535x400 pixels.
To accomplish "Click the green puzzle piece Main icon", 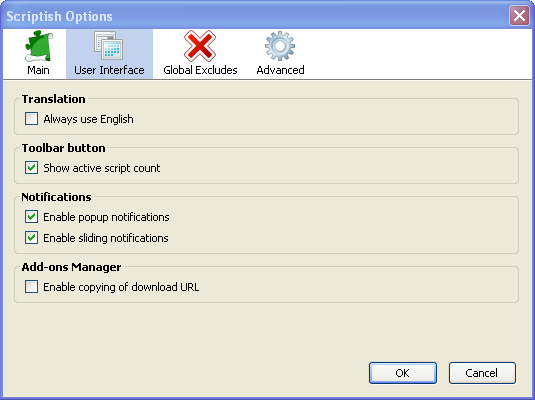I will point(39,46).
